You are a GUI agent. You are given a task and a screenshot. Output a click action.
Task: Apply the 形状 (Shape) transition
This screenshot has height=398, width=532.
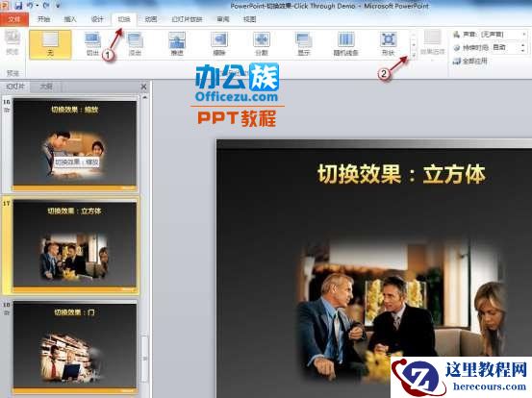[388, 45]
